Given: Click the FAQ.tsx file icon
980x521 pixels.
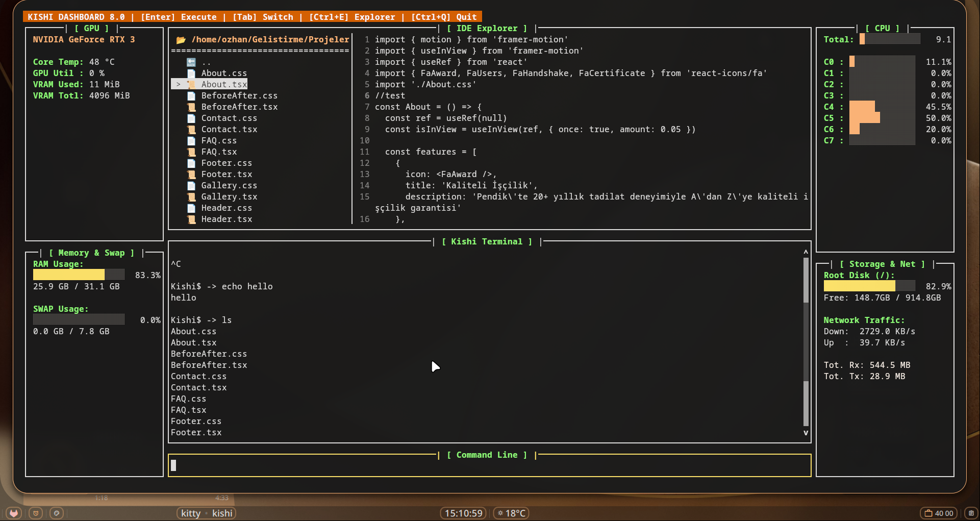Looking at the screenshot, I should point(191,152).
